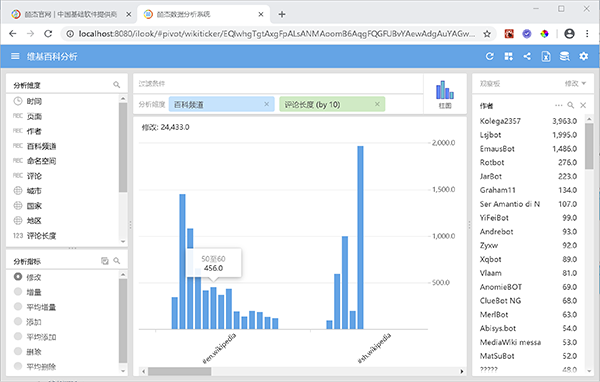The height and width of the screenshot is (382, 600).
Task: Click the chart scrollbar right arrow
Action: point(461,371)
